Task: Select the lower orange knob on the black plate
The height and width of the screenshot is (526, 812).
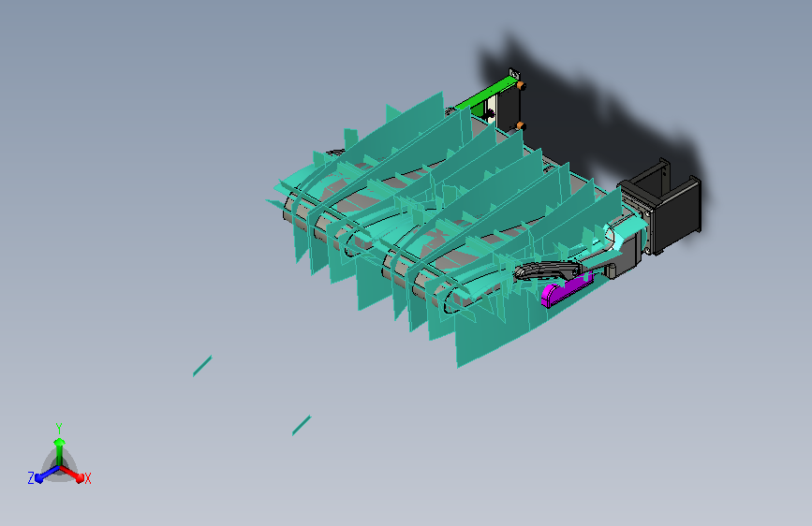Action: pos(521,125)
